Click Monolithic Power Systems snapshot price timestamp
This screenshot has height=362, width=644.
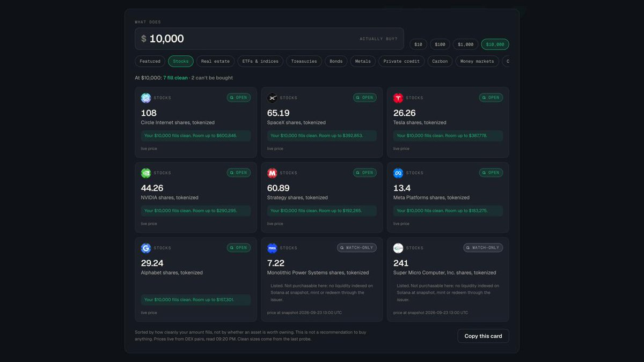tap(304, 313)
